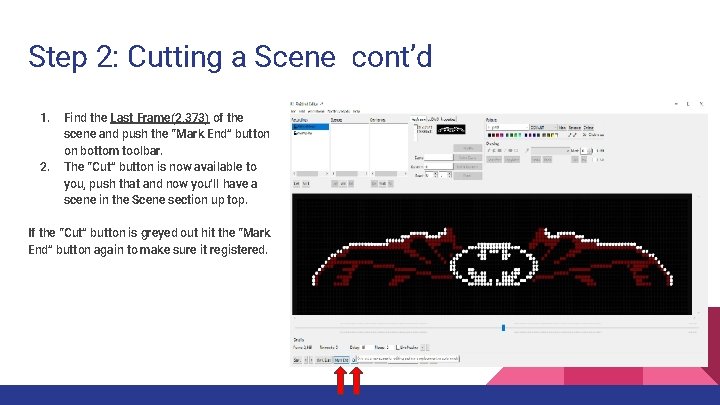Image resolution: width=720 pixels, height=405 pixels.
Task: Click the horizontal scrollbar under the scenes list
Action: point(349,174)
